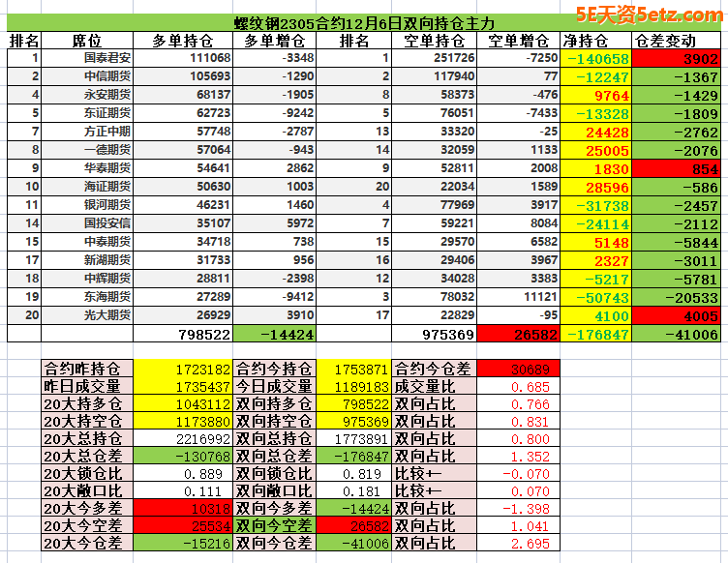Image resolution: width=728 pixels, height=563 pixels.
Task: Select the 20大持空仓 label cell
Action: [87, 421]
